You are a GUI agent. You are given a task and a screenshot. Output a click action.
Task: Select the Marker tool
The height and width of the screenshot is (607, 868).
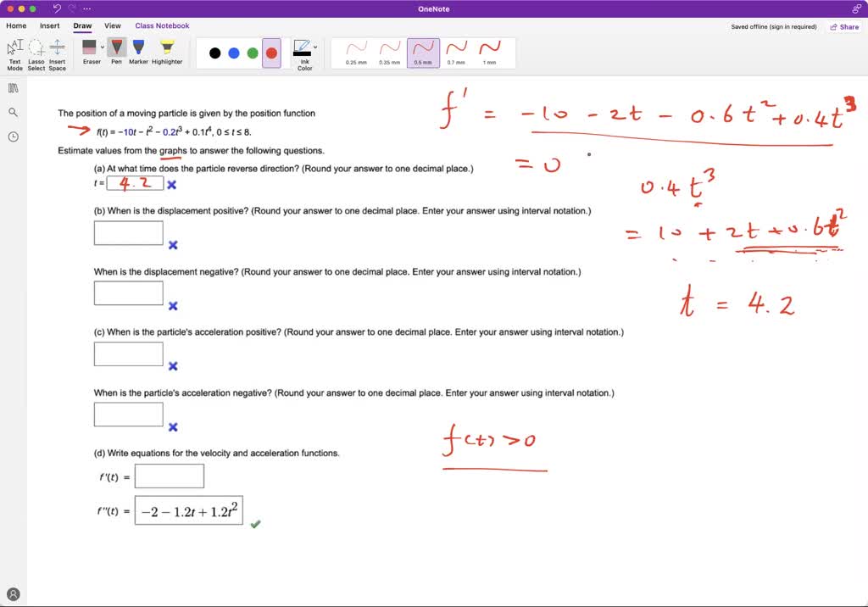click(x=138, y=53)
